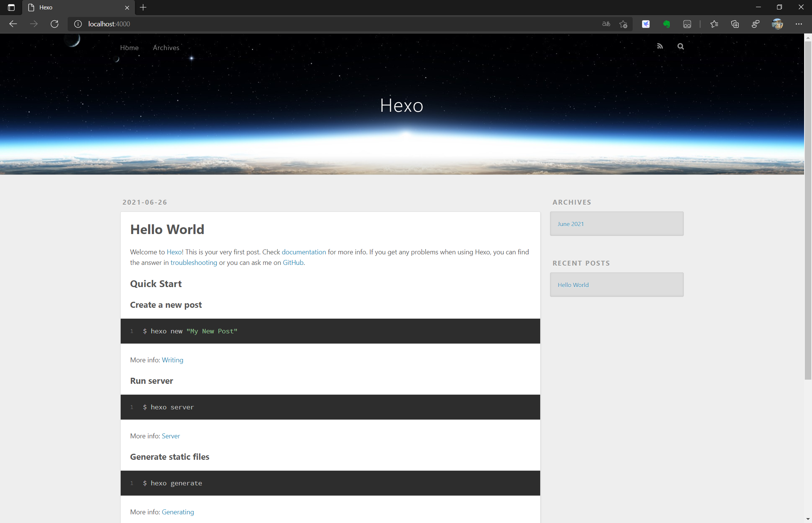
Task: Open the Favorites list icon
Action: coord(714,24)
